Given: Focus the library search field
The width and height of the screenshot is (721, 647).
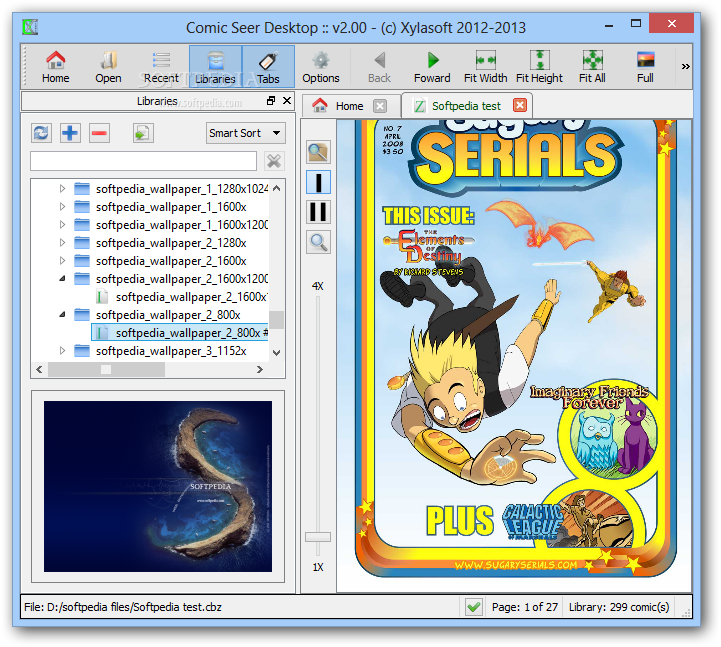Looking at the screenshot, I should click(x=143, y=161).
